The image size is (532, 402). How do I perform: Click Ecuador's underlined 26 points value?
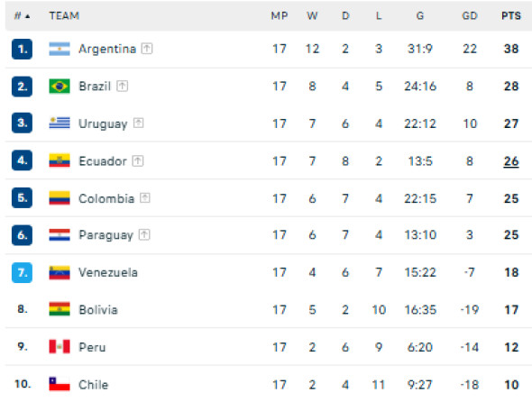[511, 161]
